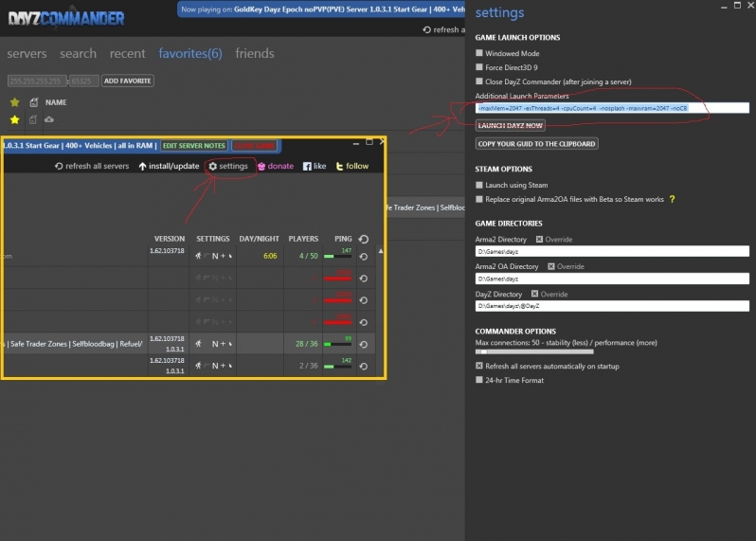Click the refresh icon in PING column header
756x541 pixels.
pos(364,239)
